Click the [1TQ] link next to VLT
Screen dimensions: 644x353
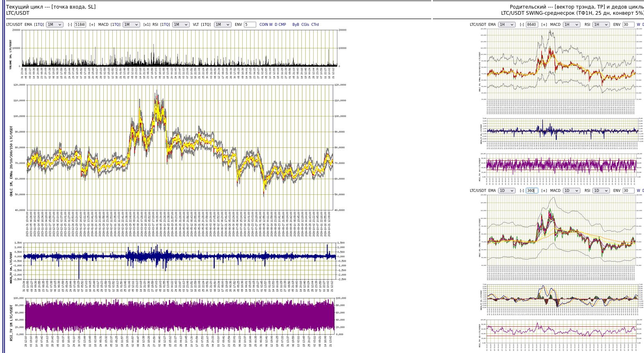(206, 25)
